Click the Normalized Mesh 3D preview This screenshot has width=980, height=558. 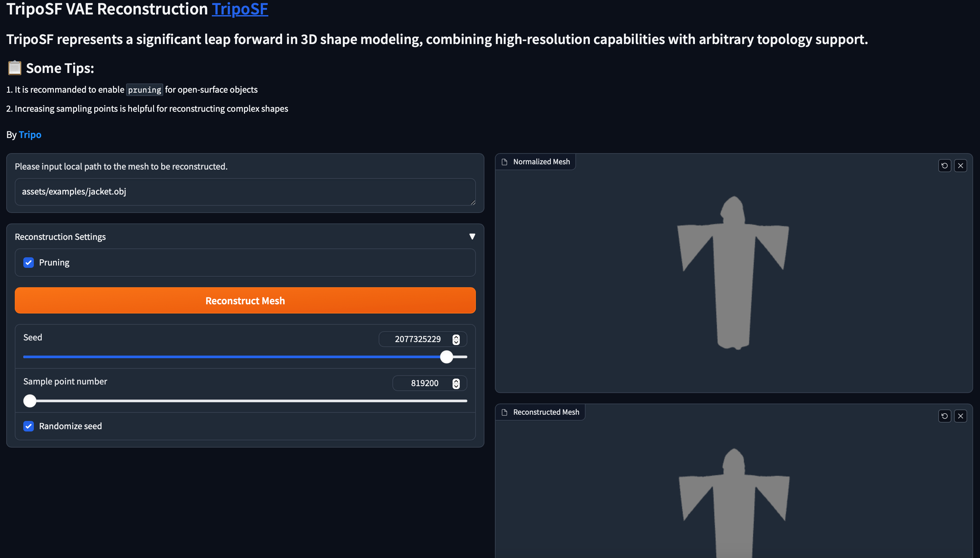[x=733, y=273]
